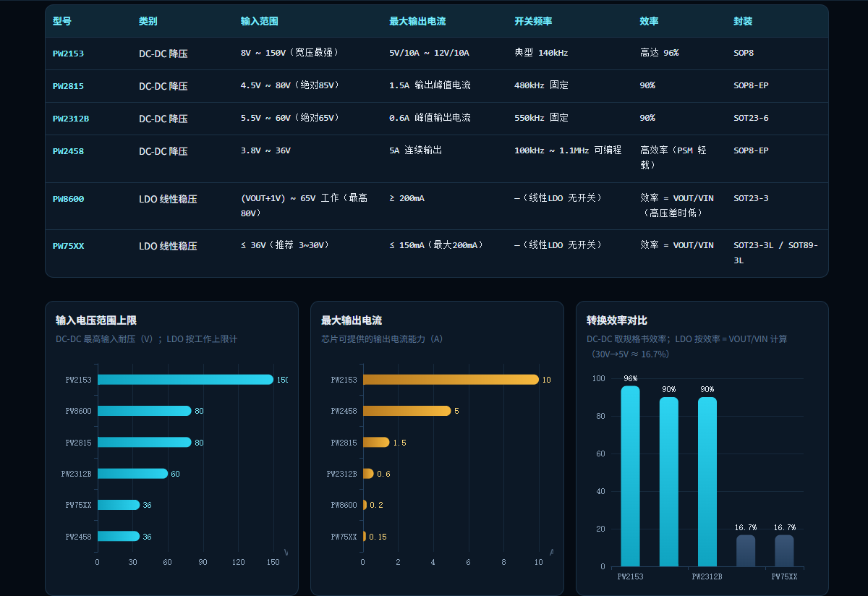Image resolution: width=868 pixels, height=596 pixels.
Task: Select the "5V/10A ~ 12V/10A" cell
Action: point(429,53)
